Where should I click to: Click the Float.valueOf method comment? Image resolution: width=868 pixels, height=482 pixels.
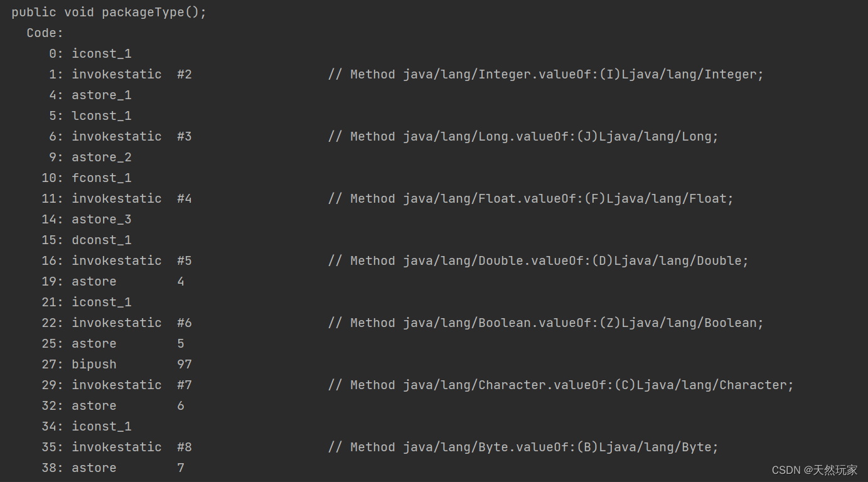click(530, 199)
